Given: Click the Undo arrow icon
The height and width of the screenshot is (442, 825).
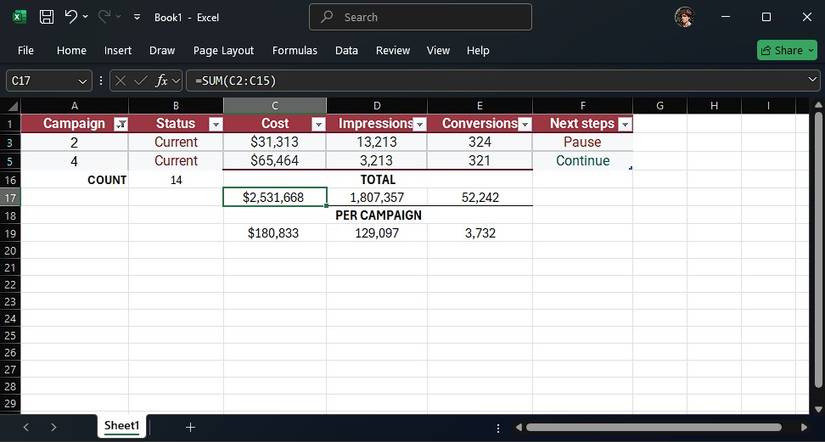Looking at the screenshot, I should click(x=71, y=17).
